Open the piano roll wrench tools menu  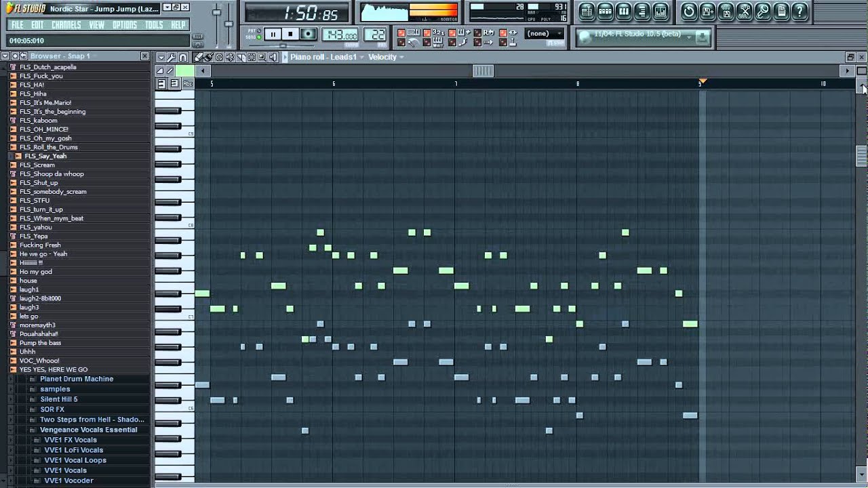pyautogui.click(x=172, y=58)
